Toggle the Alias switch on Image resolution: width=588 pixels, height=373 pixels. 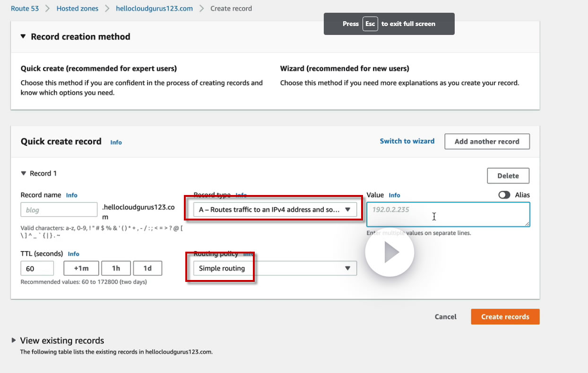coord(504,195)
